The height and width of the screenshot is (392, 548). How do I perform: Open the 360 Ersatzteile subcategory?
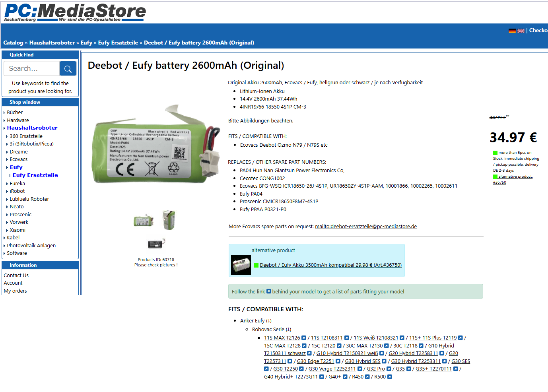[26, 136]
